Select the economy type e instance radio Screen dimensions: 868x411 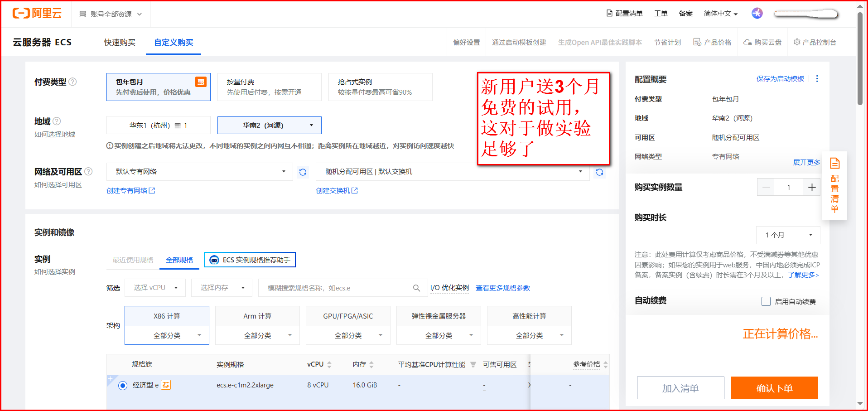click(122, 386)
